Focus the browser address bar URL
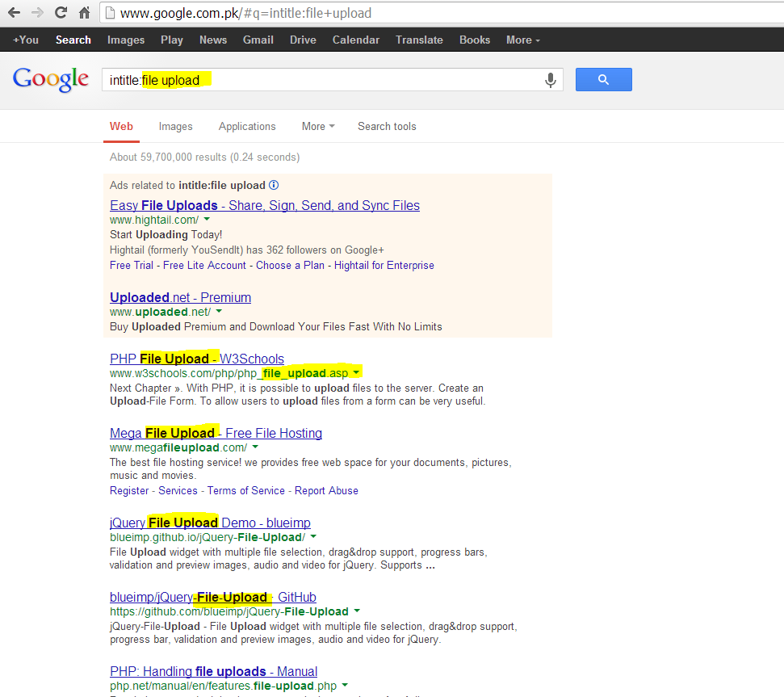This screenshot has height=697, width=784. (x=246, y=13)
